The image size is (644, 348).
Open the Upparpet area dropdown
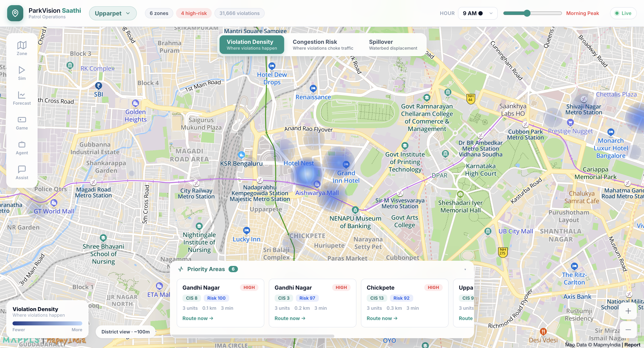pyautogui.click(x=113, y=13)
